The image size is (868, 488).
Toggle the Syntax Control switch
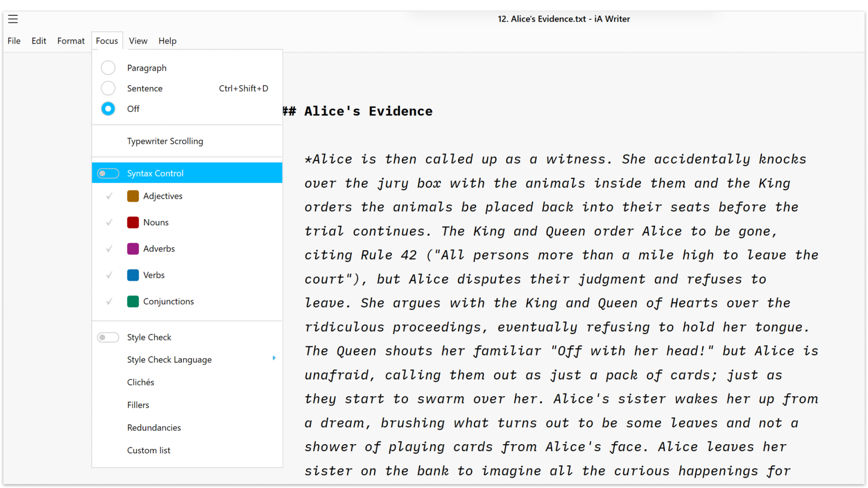tap(108, 173)
